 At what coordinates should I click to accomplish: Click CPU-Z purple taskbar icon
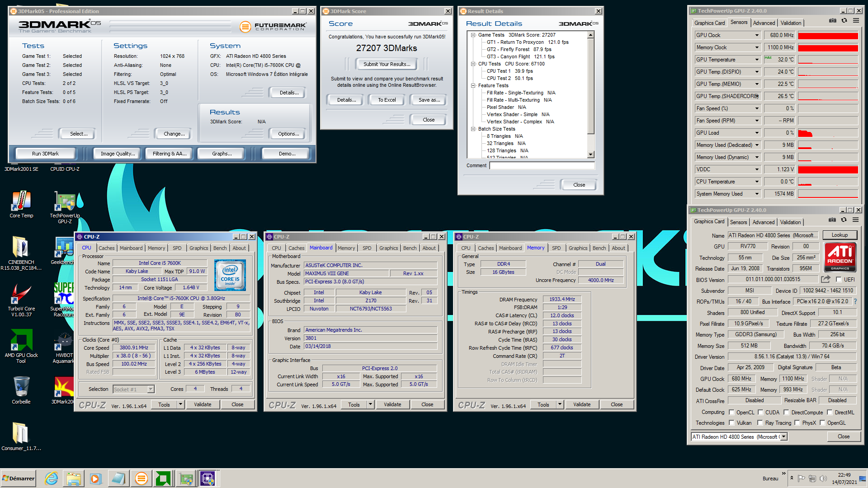[208, 479]
